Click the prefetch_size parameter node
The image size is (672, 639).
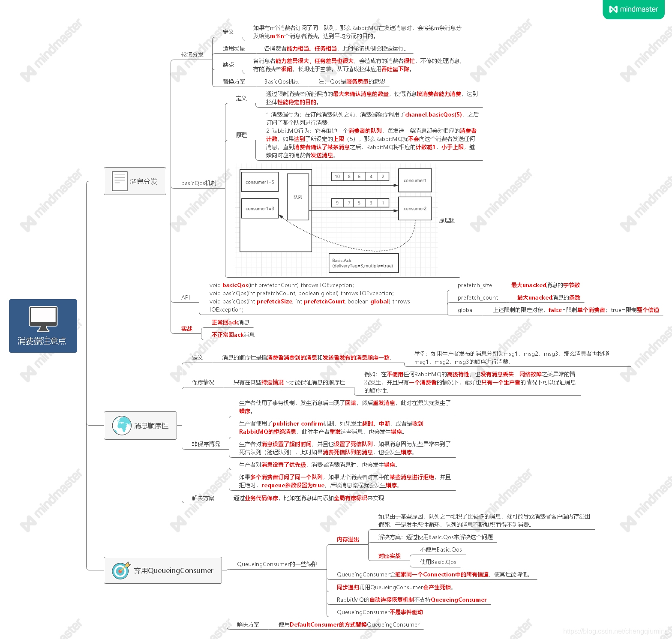pos(474,285)
